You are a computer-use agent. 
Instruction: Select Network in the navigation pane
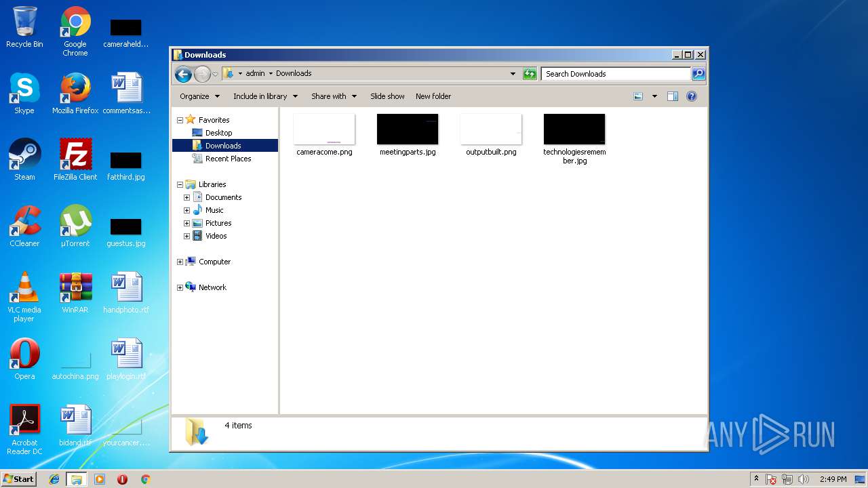[212, 287]
